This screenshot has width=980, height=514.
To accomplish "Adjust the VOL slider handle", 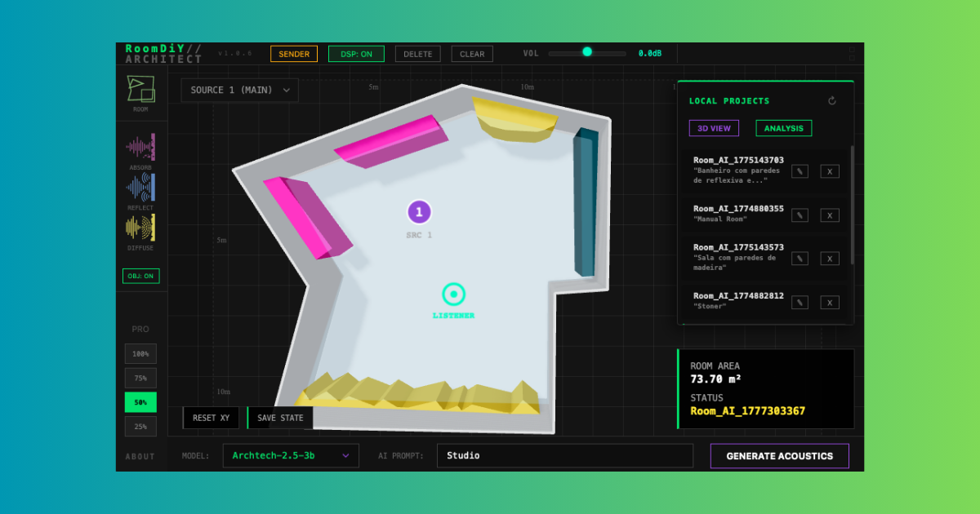I will [x=587, y=51].
